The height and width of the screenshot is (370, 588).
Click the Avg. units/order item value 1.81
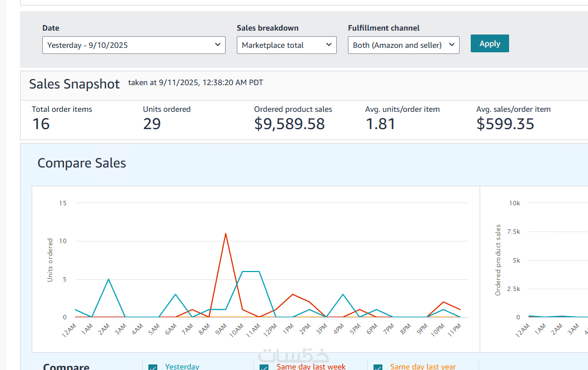[380, 124]
